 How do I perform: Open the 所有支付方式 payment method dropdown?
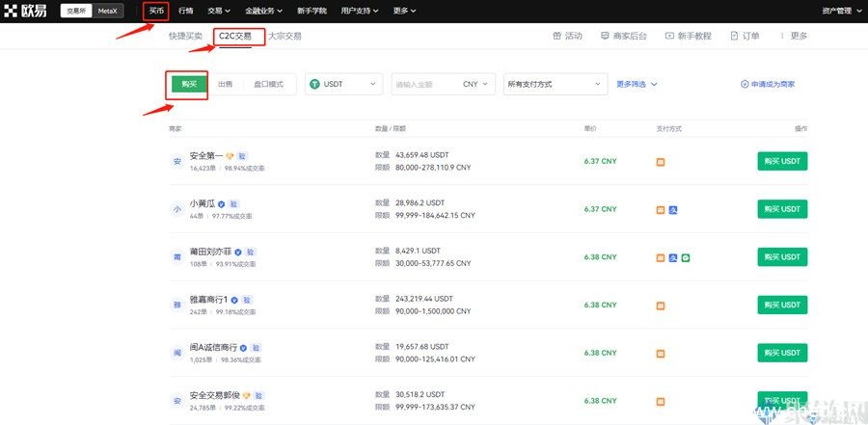coord(555,84)
